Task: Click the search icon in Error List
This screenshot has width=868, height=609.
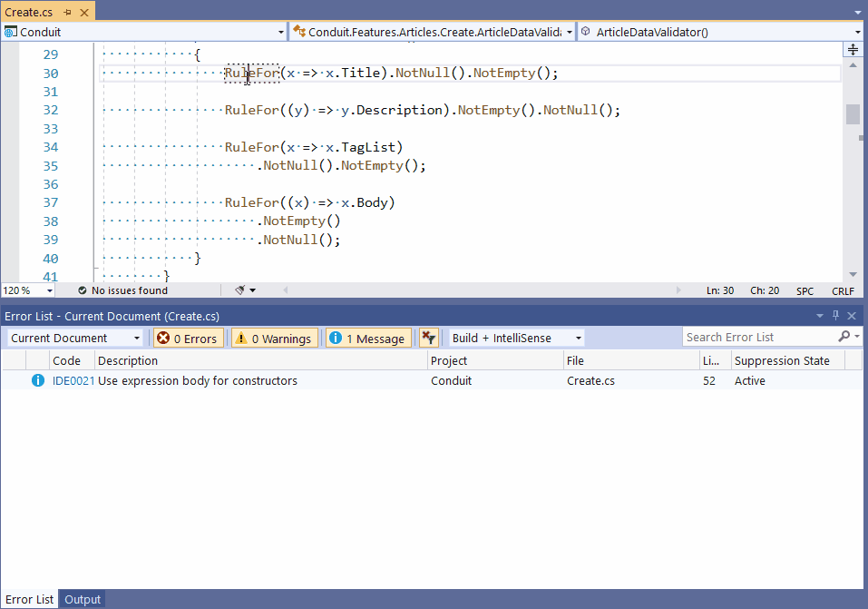Action: 844,337
